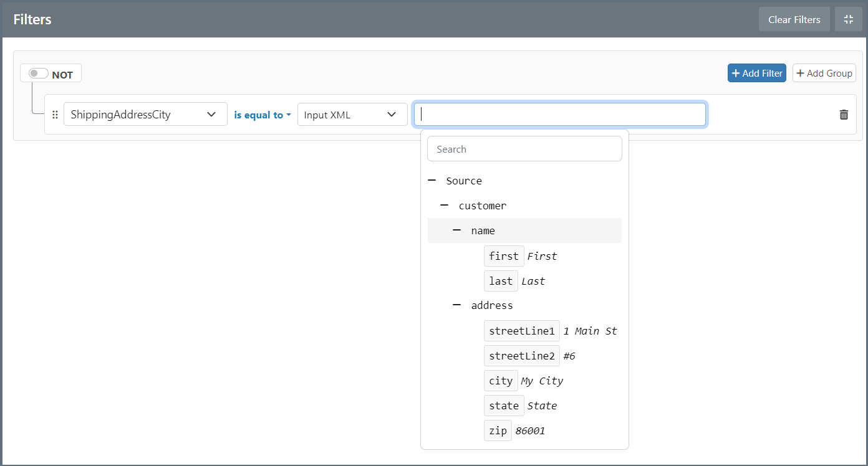Select the city element in tree
Viewport: 868px width, 466px height.
501,381
